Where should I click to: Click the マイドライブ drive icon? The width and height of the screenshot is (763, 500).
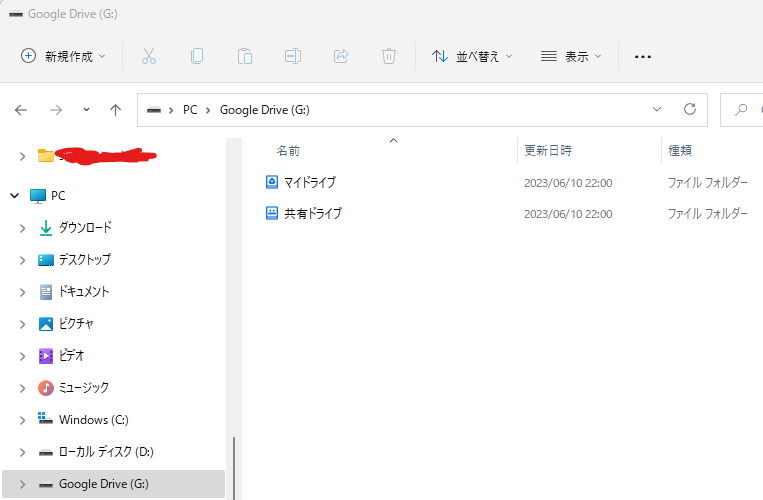(x=272, y=182)
